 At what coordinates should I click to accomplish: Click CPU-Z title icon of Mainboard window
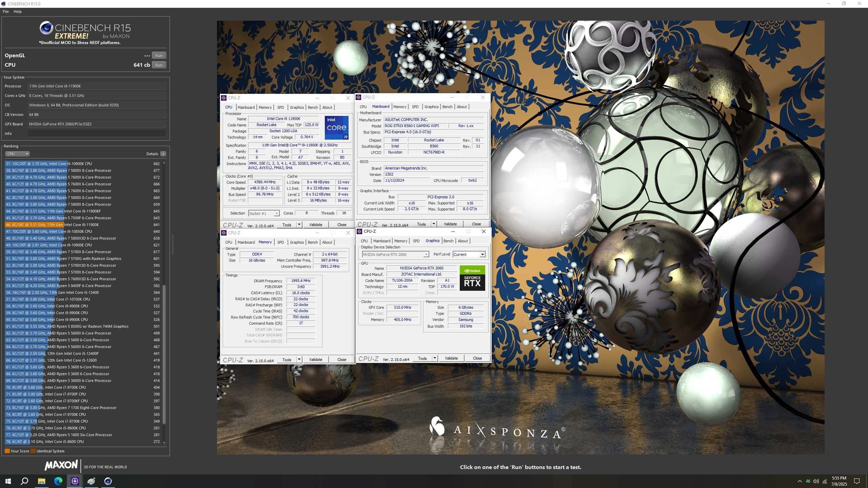tap(358, 97)
